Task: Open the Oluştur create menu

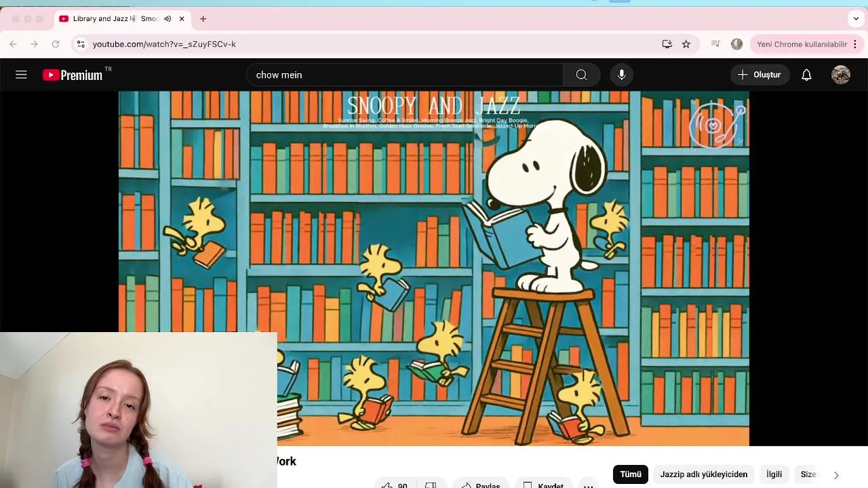Action: (x=759, y=75)
